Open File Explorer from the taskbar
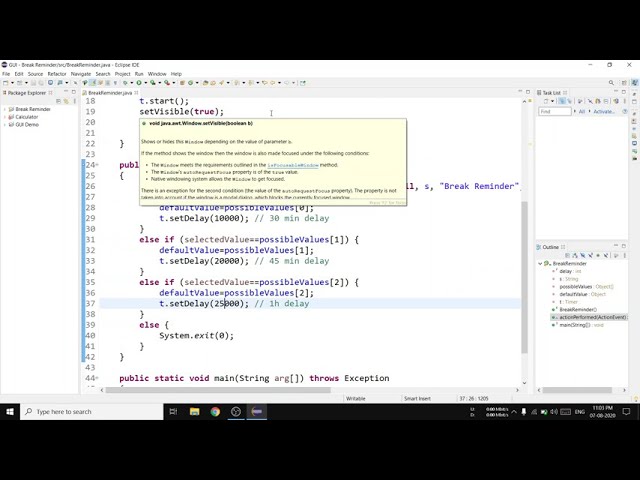The image size is (640, 480). [195, 412]
